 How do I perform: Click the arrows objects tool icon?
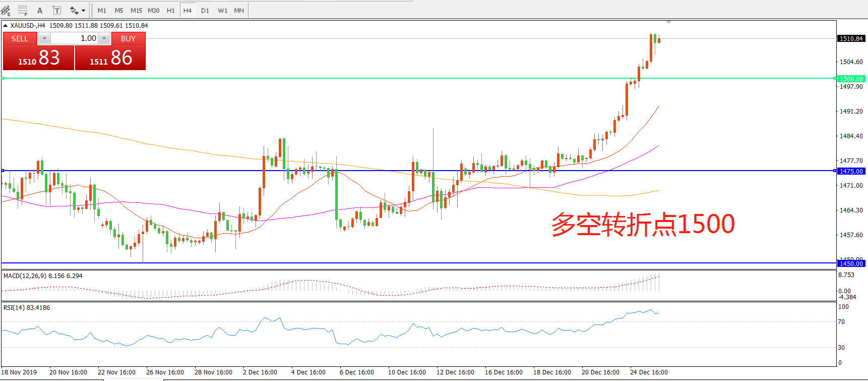(x=74, y=10)
